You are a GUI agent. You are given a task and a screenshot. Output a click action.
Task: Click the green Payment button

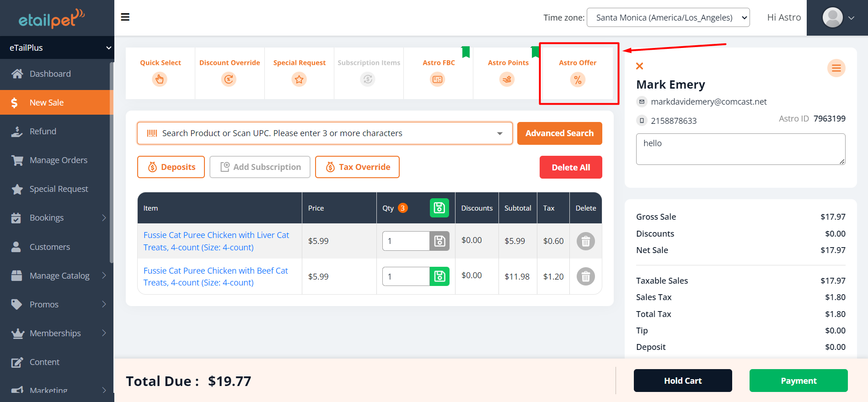coord(798,381)
